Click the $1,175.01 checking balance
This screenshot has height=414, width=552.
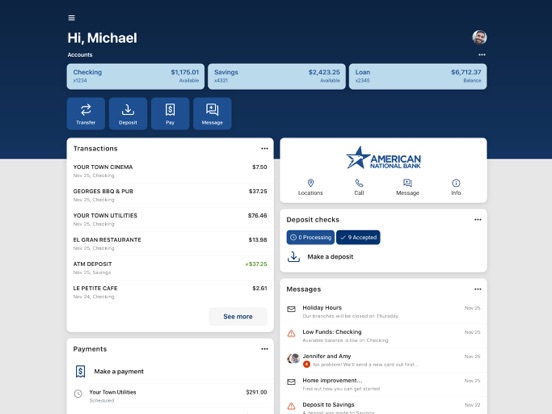tap(185, 72)
